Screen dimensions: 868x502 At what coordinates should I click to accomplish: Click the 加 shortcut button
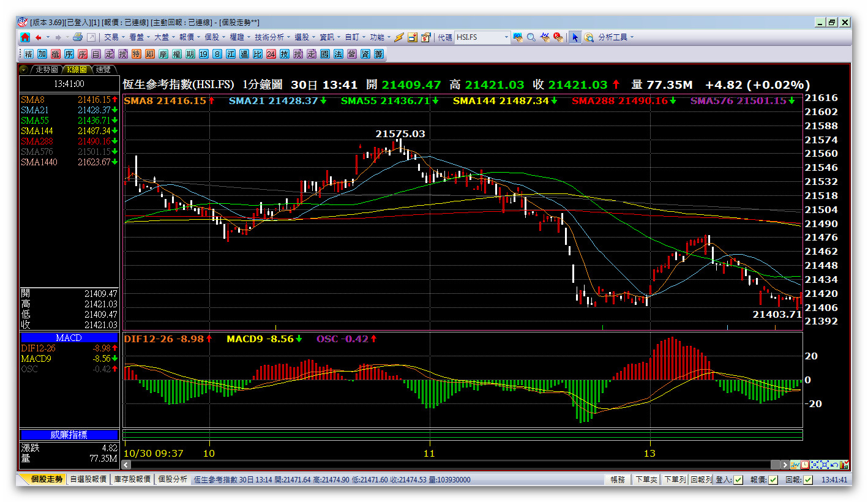[x=42, y=54]
